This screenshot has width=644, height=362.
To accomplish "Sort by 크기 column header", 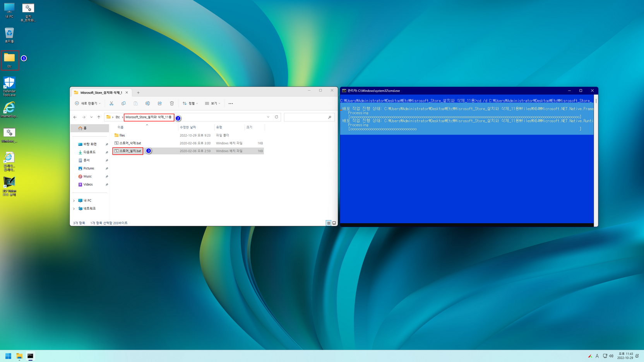I will click(255, 127).
